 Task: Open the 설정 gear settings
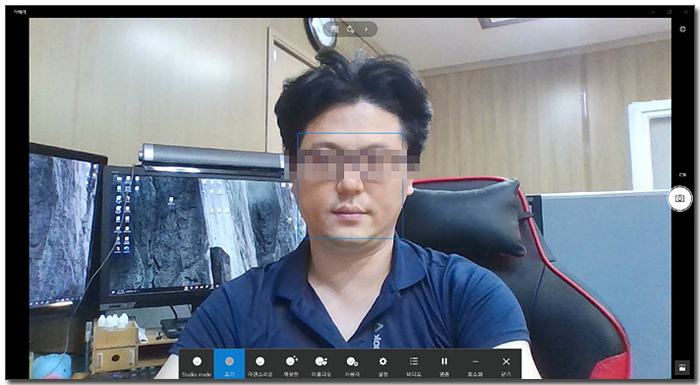383,364
